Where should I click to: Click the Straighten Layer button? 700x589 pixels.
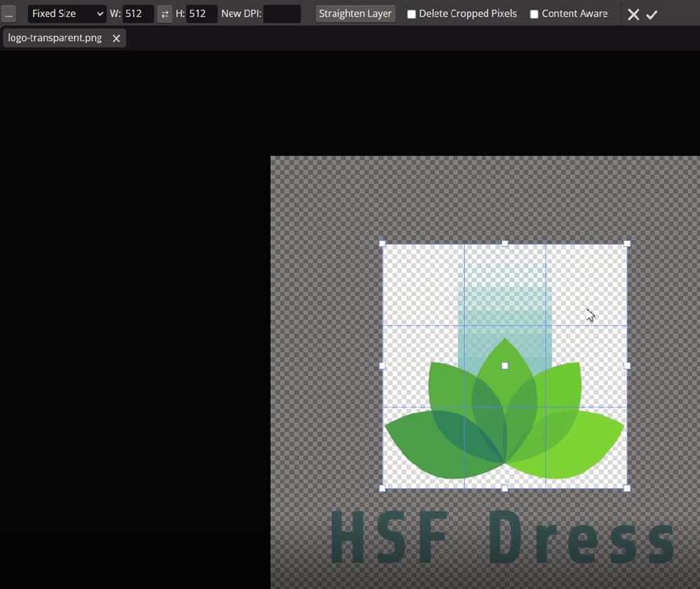coord(356,14)
